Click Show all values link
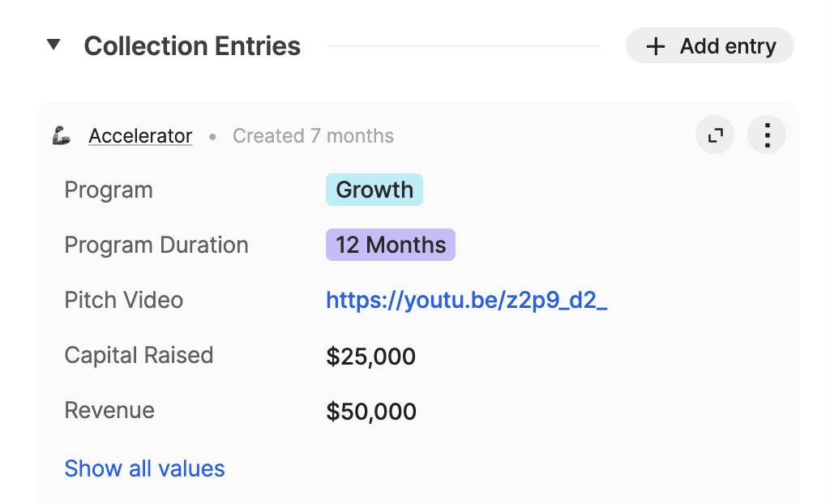This screenshot has height=504, width=830. (x=144, y=468)
